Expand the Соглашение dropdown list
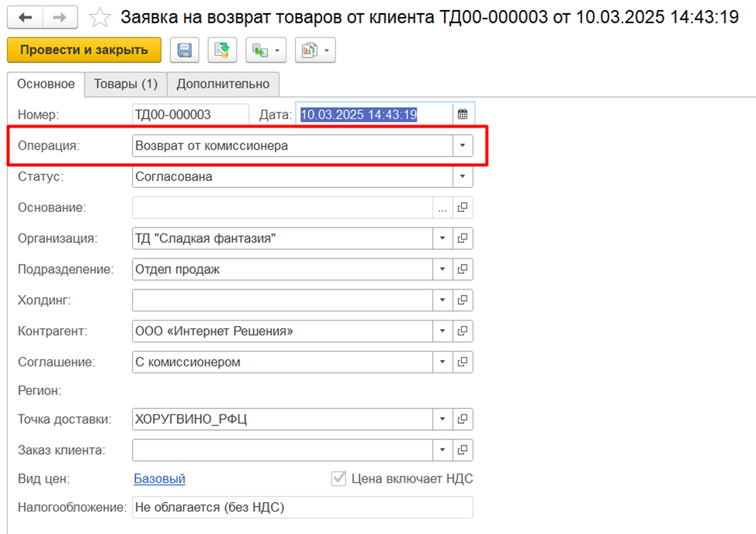The width and height of the screenshot is (756, 534). [x=442, y=362]
